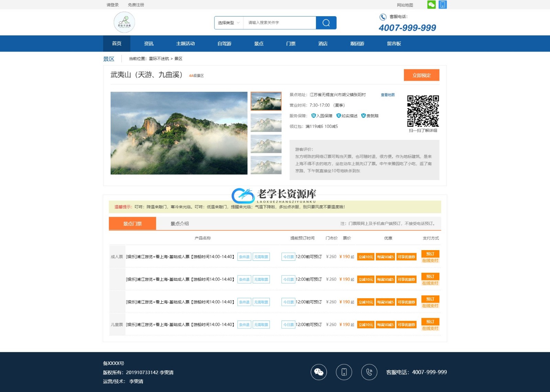Click 每满50减5 tag in 成人票 row
550x392 pixels.
(385, 257)
